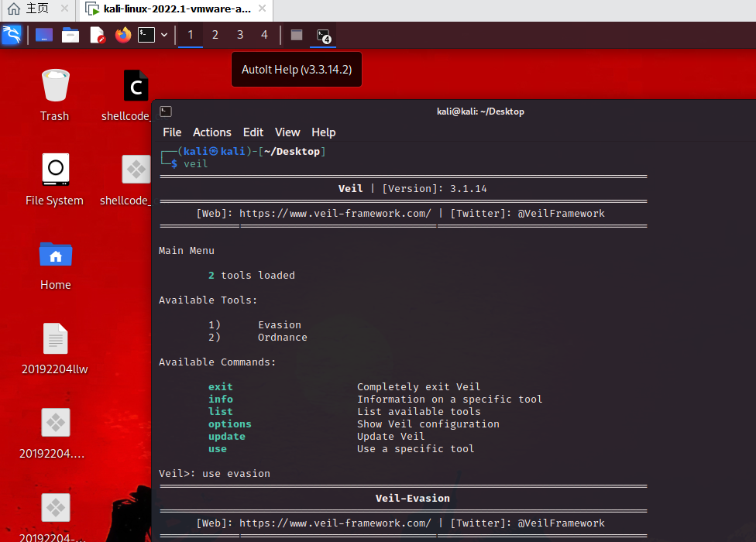Click the 'exit' command text

(x=220, y=387)
